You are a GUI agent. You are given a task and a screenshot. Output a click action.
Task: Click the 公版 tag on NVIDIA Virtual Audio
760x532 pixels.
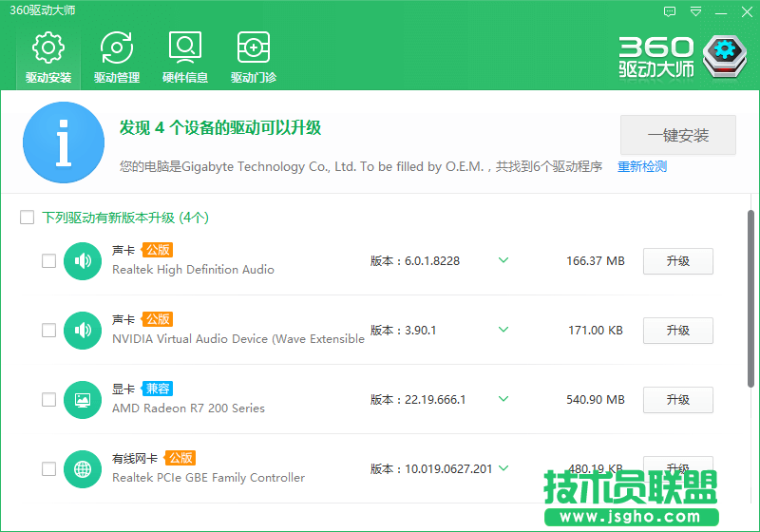(x=157, y=319)
